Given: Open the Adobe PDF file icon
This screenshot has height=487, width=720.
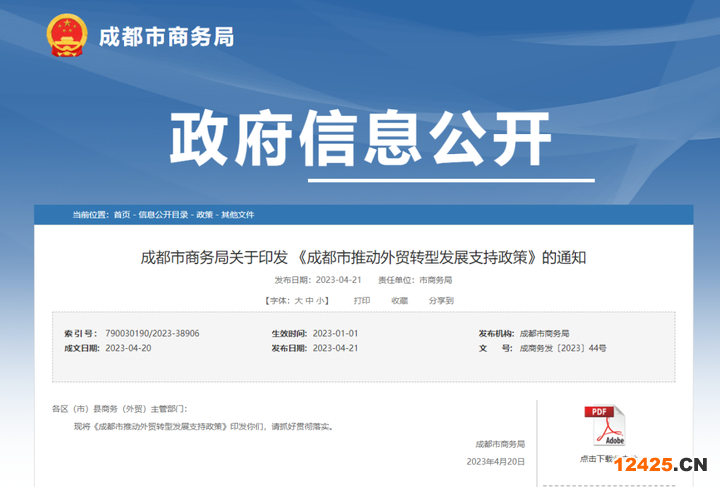Looking at the screenshot, I should (x=603, y=426).
